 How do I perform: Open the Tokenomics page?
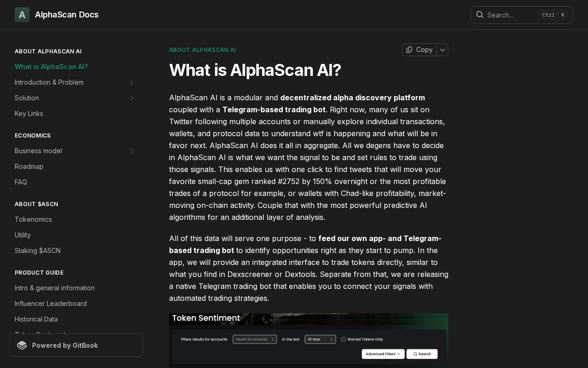click(33, 219)
